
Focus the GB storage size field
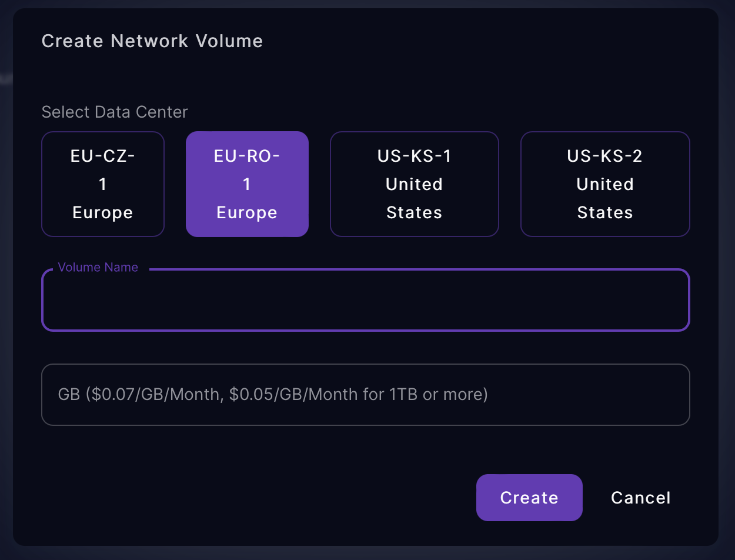click(365, 394)
